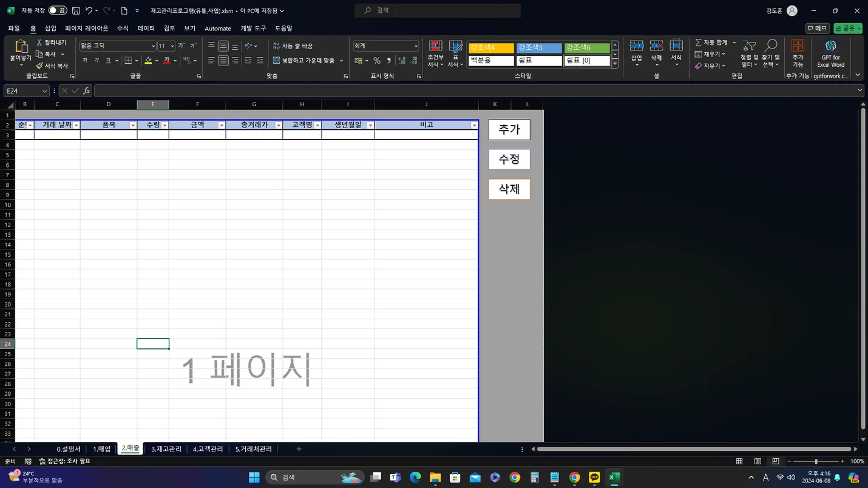
Task: Open the merge and center dropdown arrow
Action: coord(341,61)
